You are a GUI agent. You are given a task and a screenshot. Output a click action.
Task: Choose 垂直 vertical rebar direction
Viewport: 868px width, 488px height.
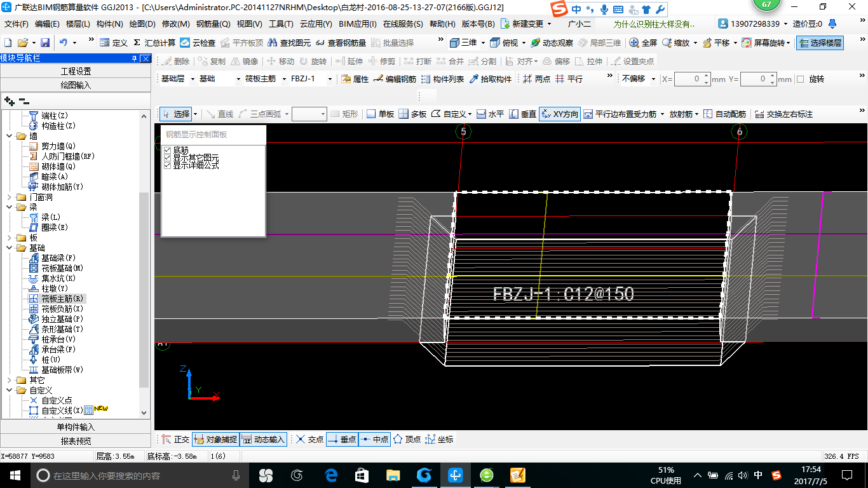tap(523, 114)
